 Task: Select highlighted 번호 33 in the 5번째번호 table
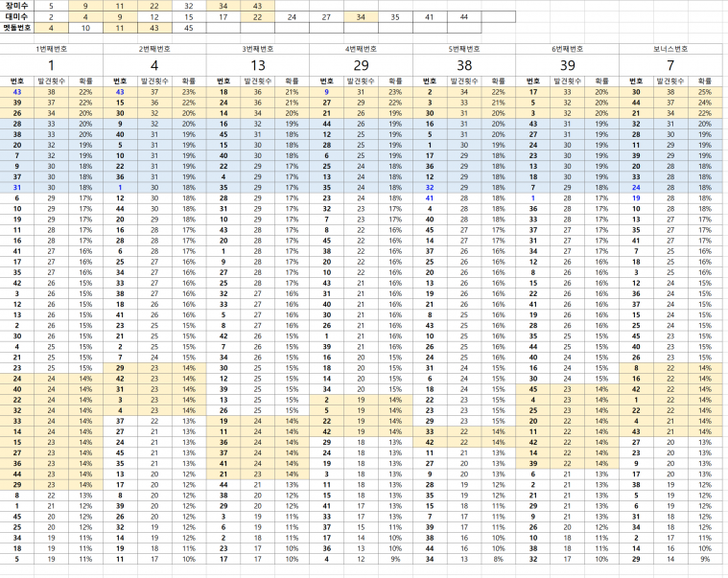pyautogui.click(x=430, y=431)
